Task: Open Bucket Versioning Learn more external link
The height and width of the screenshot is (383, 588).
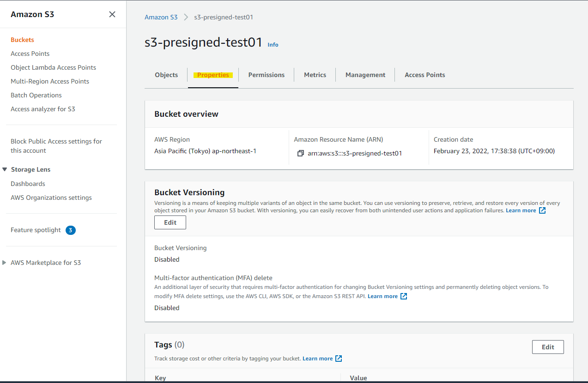Action: pyautogui.click(x=521, y=210)
